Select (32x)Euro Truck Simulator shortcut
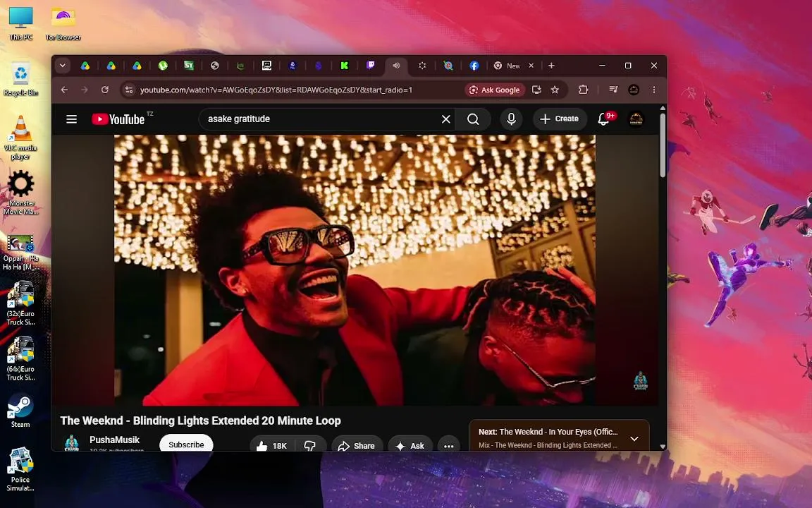812x508 pixels. pyautogui.click(x=20, y=303)
